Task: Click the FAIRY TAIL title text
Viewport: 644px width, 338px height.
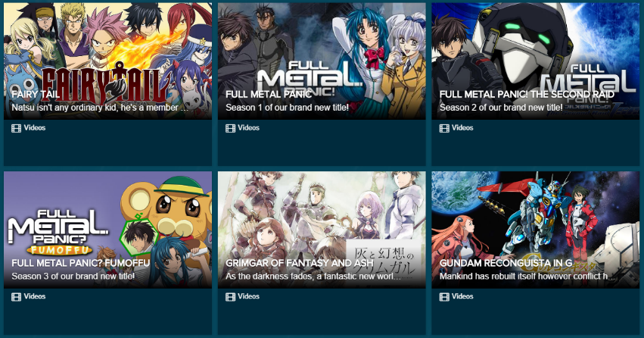Action: pyautogui.click(x=36, y=94)
